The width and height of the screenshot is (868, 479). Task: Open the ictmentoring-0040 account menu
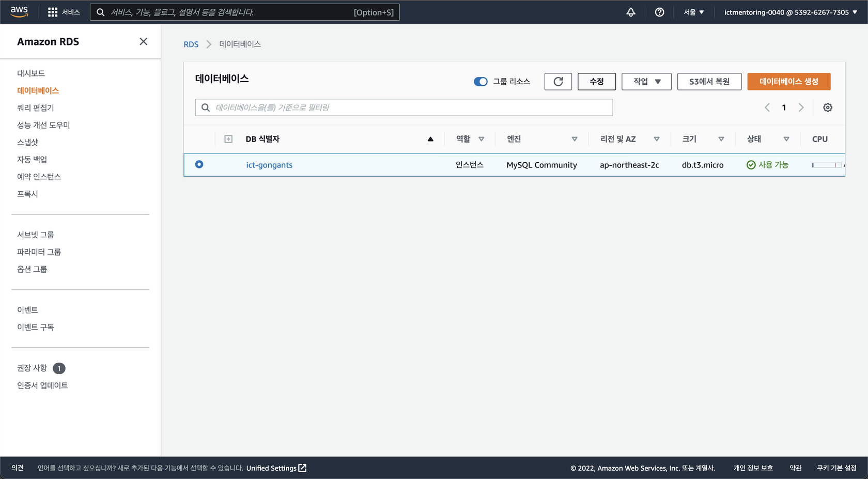pyautogui.click(x=791, y=12)
